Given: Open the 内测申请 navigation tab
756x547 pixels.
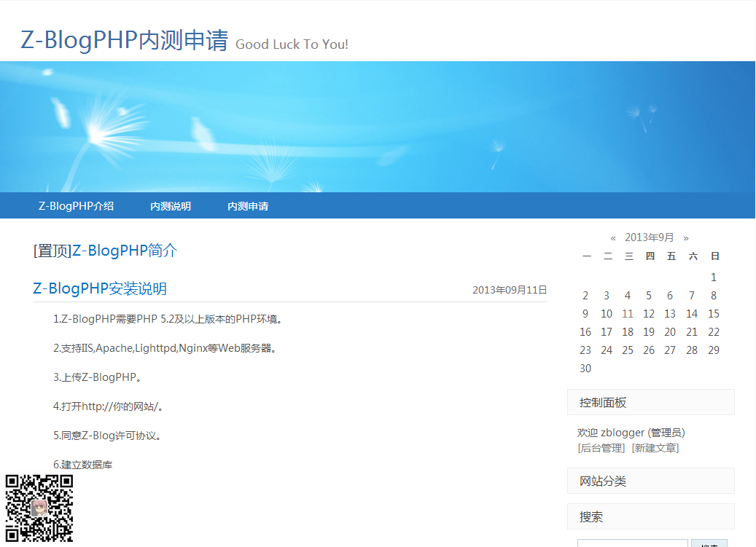Looking at the screenshot, I should [x=247, y=205].
